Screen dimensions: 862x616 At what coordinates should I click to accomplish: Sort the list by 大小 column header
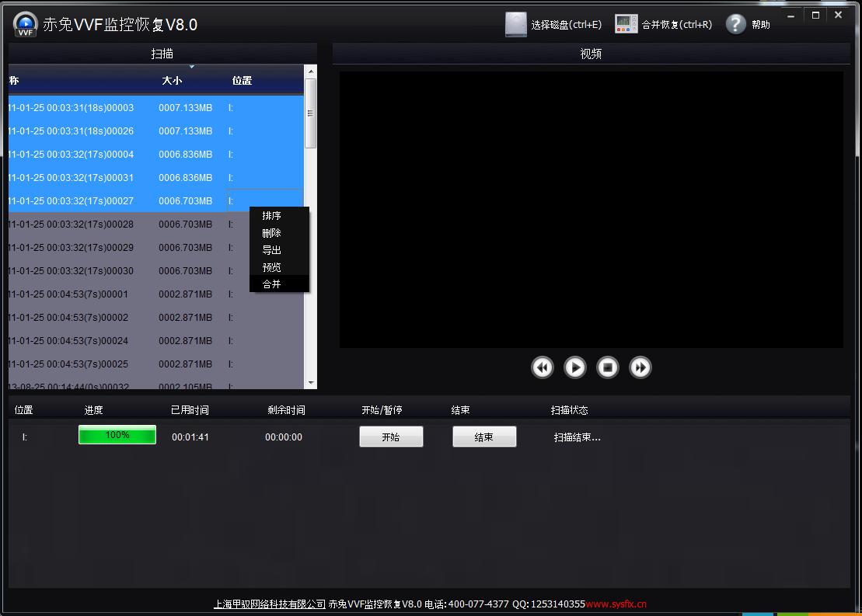[x=172, y=81]
